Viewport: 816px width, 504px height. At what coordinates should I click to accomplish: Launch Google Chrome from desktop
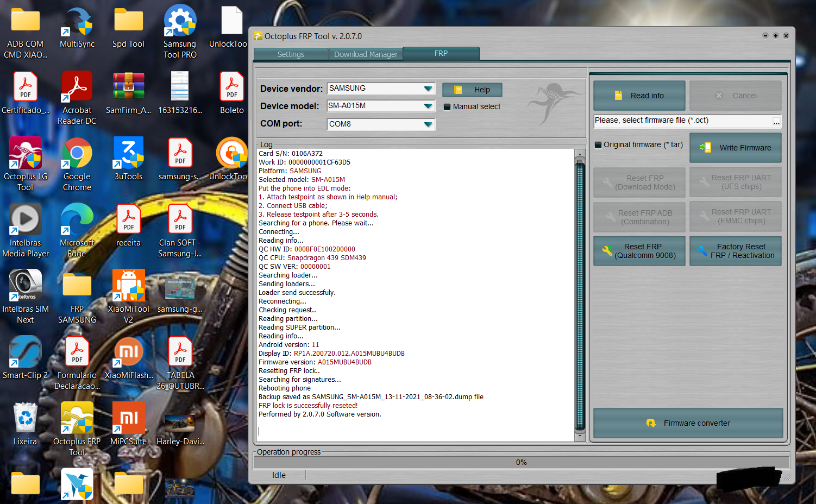(x=77, y=165)
